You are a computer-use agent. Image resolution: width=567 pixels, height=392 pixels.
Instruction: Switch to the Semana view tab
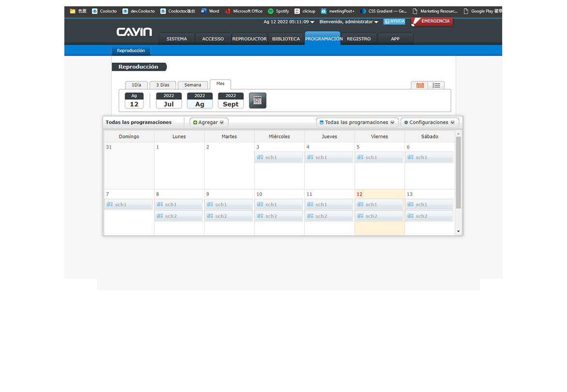(x=193, y=85)
